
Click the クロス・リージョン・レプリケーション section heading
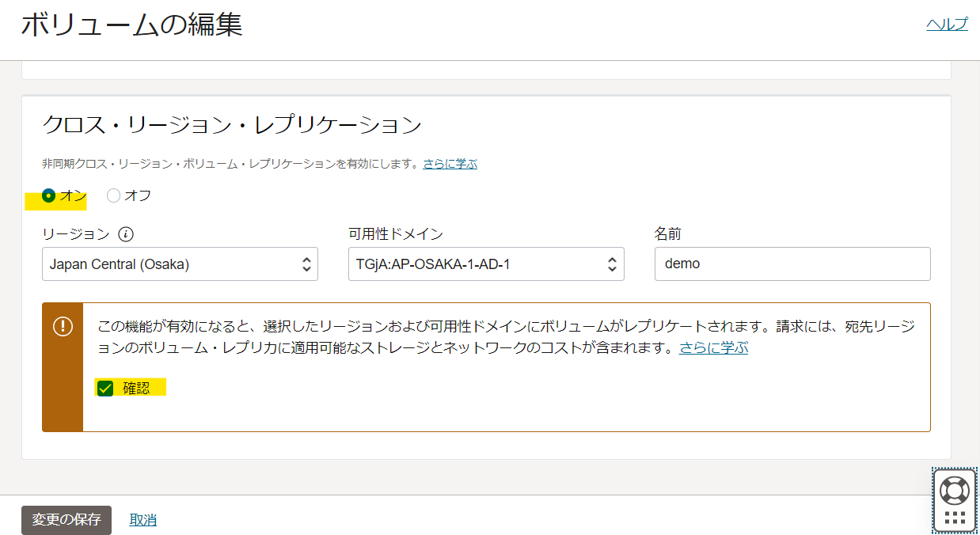233,124
